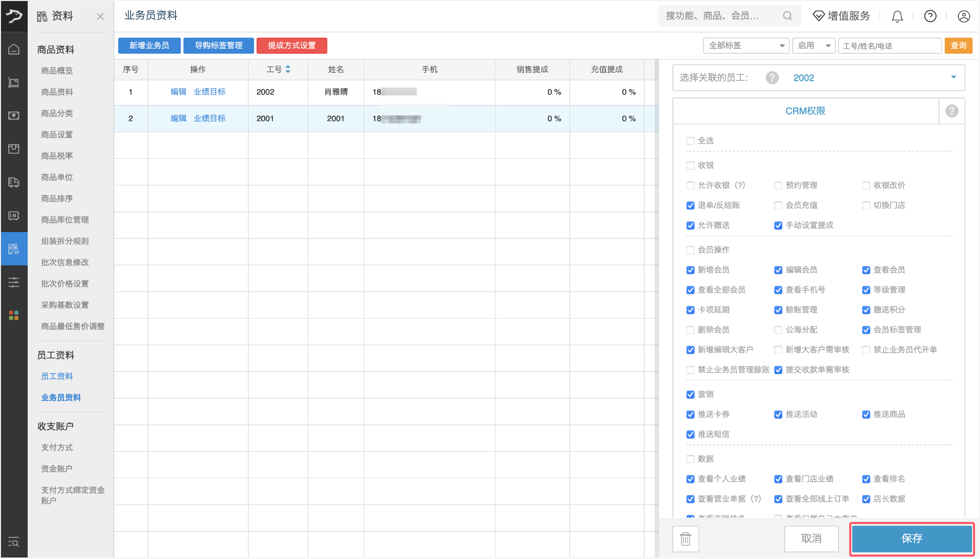Click the 保存 button

(x=911, y=538)
